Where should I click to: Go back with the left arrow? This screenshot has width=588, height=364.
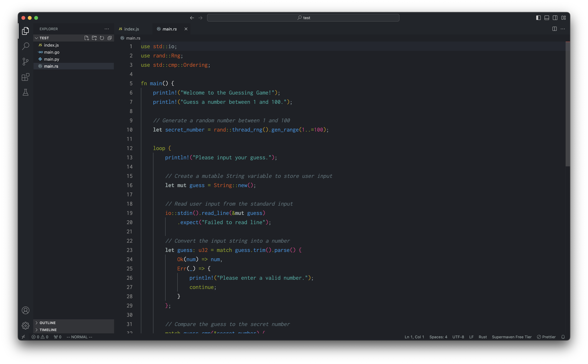192,18
